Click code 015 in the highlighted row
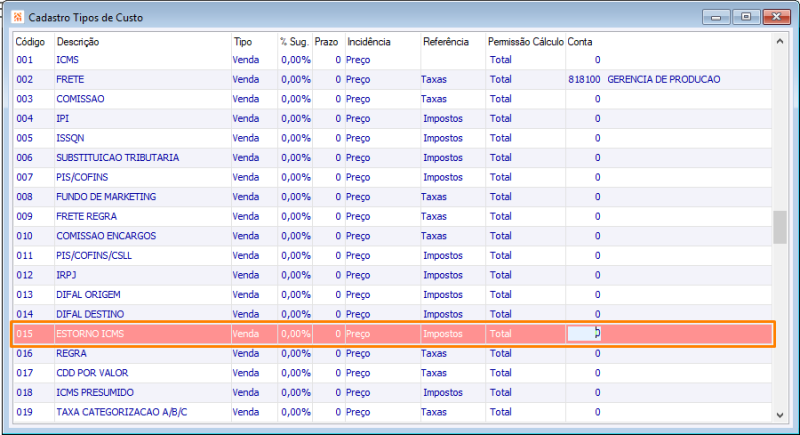 pos(24,334)
